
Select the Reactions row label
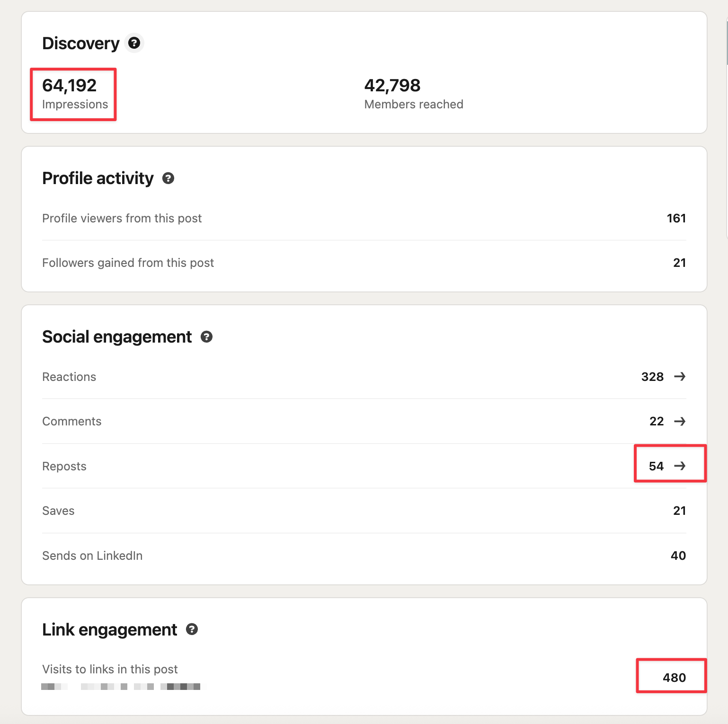(x=69, y=377)
